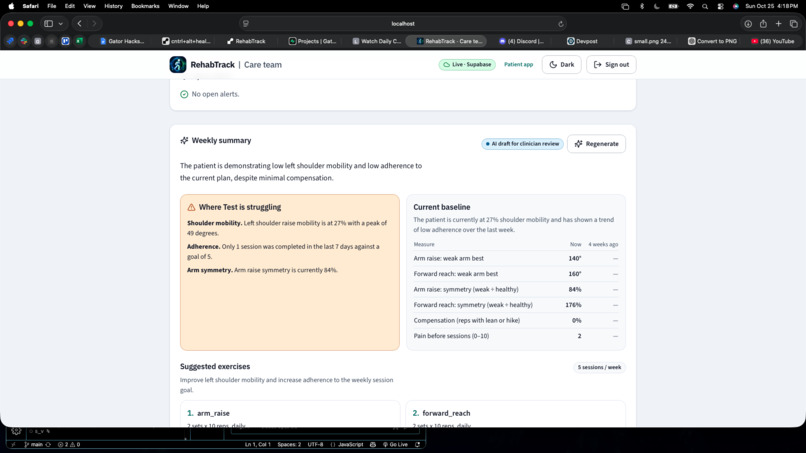The width and height of the screenshot is (806, 453).
Task: Click Spaces: 2 in status bar
Action: coord(289,444)
